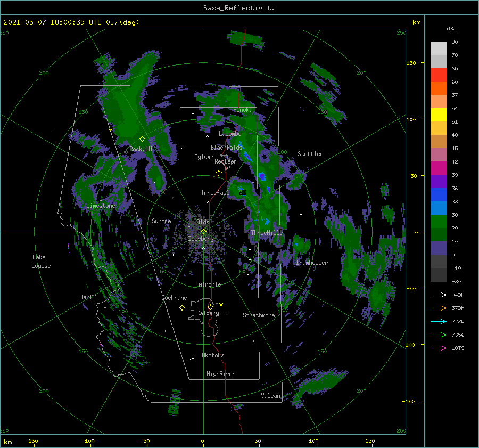Viewport: 479px width, 448px height.
Task: Click the yellow diamond marker below Cochrane
Action: point(182,308)
